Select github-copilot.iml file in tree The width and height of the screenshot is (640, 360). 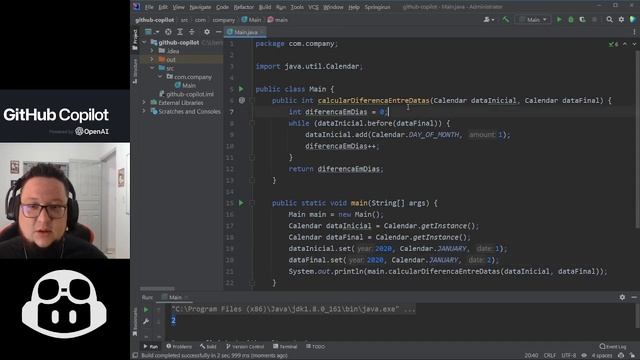point(186,94)
